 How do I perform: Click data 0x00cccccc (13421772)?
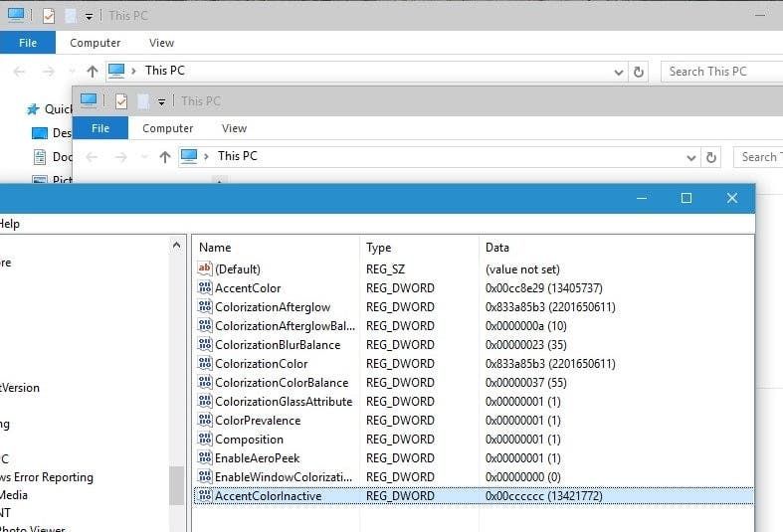coord(544,495)
